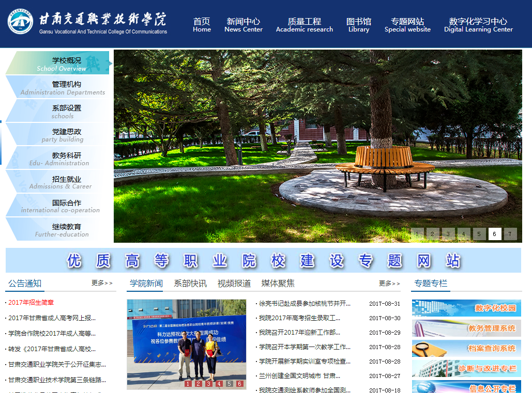Switch to the 视频报道 tab

click(x=234, y=284)
